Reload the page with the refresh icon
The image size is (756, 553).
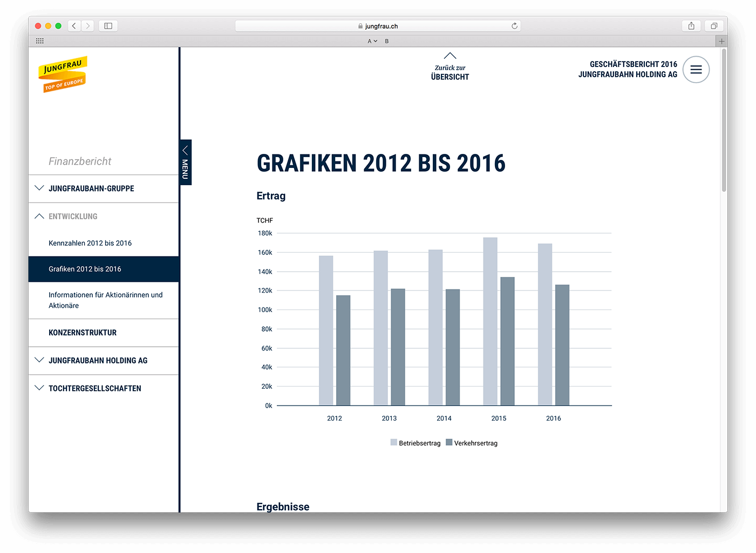click(x=514, y=26)
